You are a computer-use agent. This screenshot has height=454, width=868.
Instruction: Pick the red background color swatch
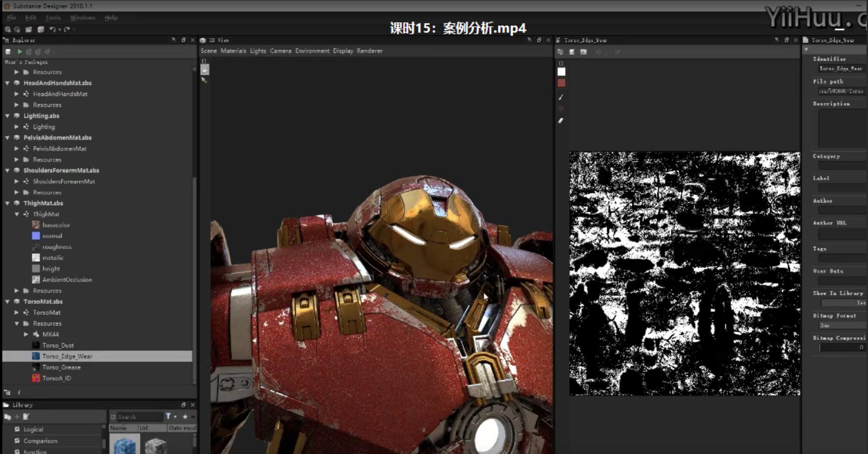561,83
